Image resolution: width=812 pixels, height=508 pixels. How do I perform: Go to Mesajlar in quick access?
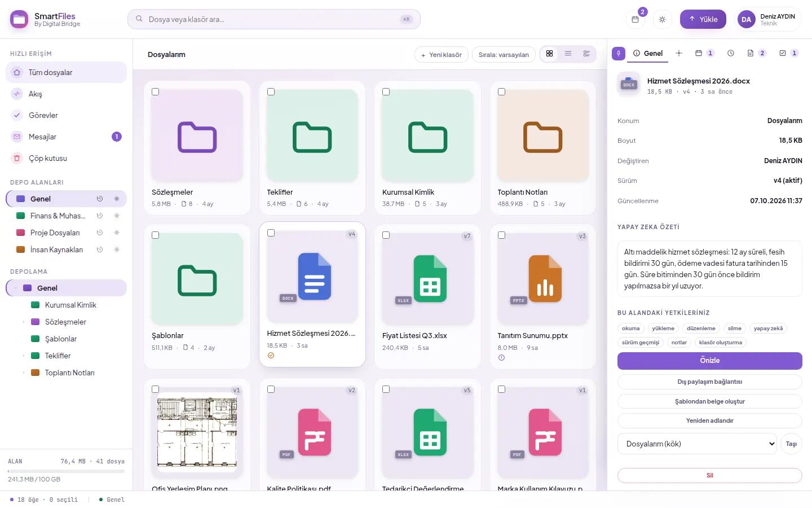(66, 137)
